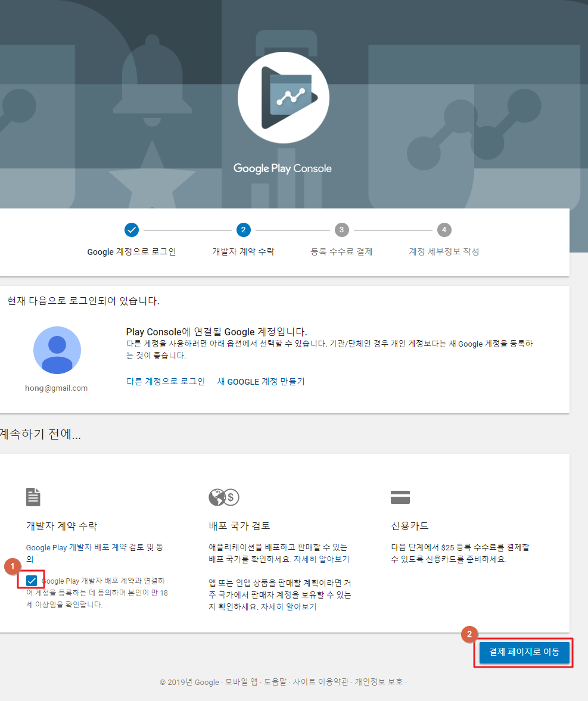Click the 결제 페이지로 이동 button
The height and width of the screenshot is (701, 588).
tap(524, 652)
